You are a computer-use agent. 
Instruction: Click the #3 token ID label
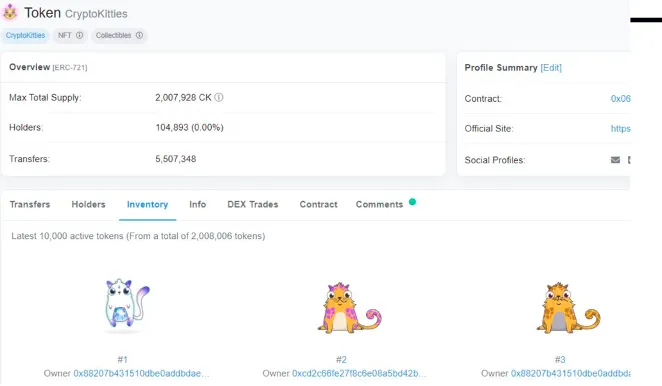tap(560, 360)
